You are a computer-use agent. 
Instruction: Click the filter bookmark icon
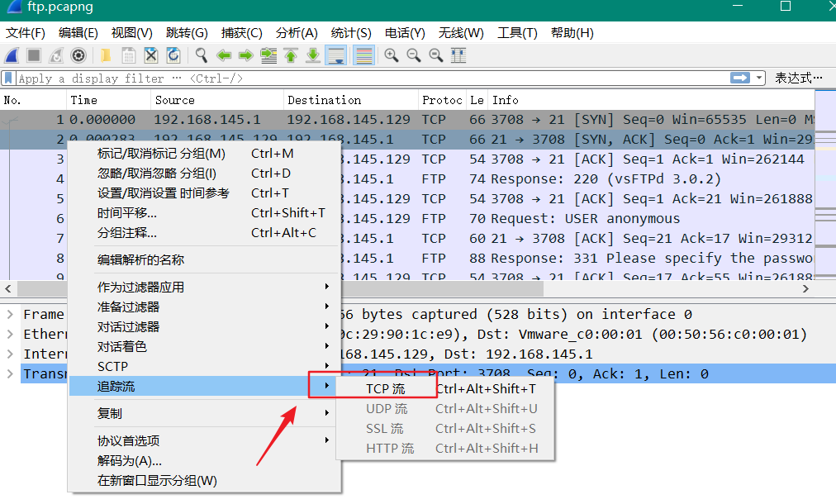click(x=8, y=78)
